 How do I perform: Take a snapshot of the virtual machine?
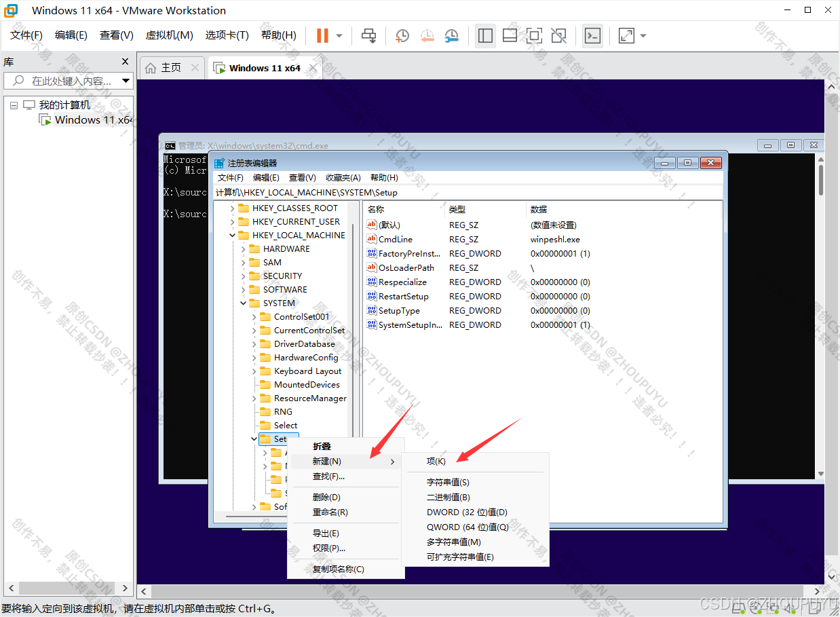tap(402, 35)
